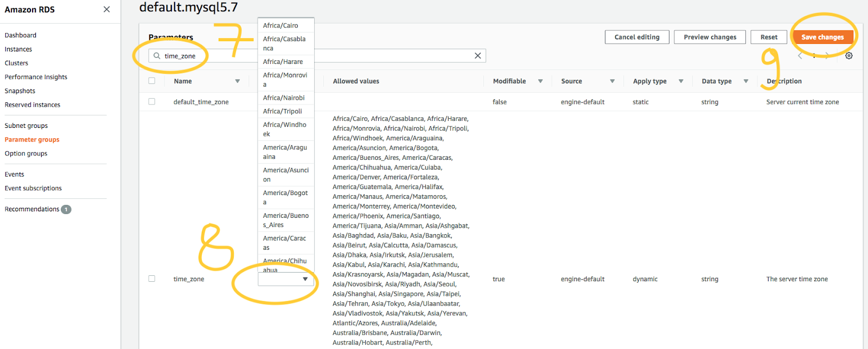Screen dimensions: 868x349
Task: Clear the time_zone search filter
Action: pyautogui.click(x=477, y=56)
